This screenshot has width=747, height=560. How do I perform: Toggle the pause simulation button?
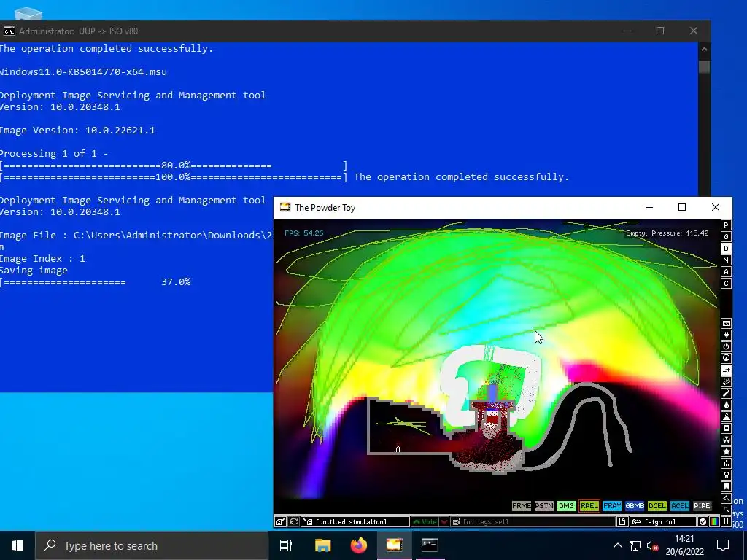click(x=726, y=521)
